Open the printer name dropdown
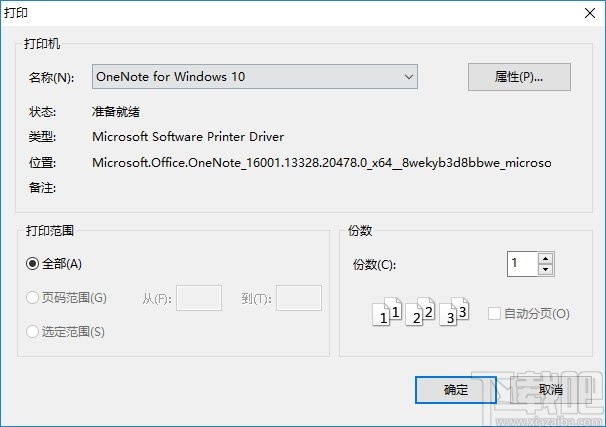This screenshot has height=427, width=606. [x=255, y=77]
